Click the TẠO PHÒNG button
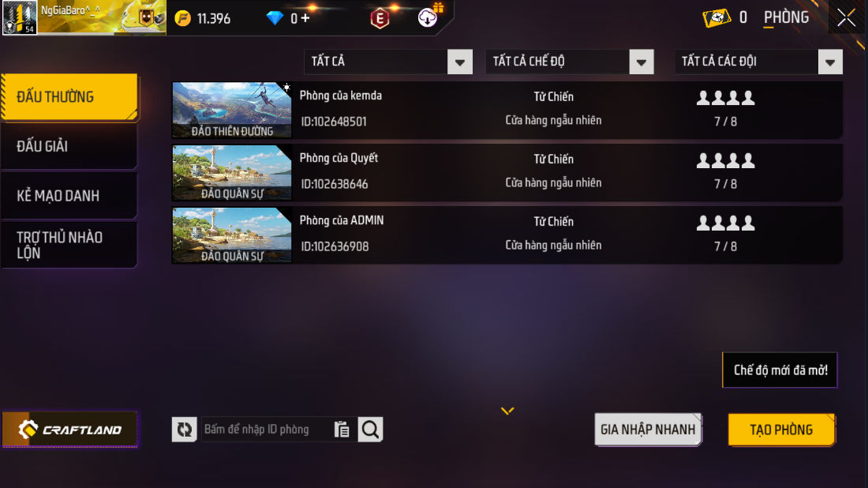 [782, 430]
